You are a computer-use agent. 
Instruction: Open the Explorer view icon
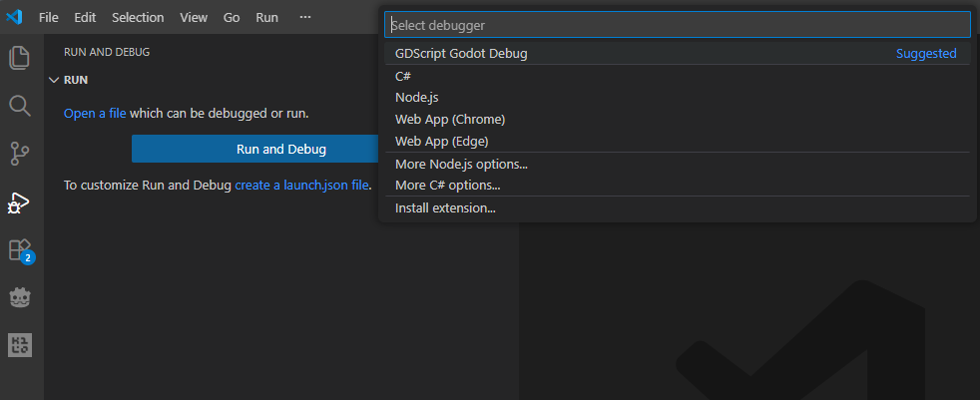(20, 58)
